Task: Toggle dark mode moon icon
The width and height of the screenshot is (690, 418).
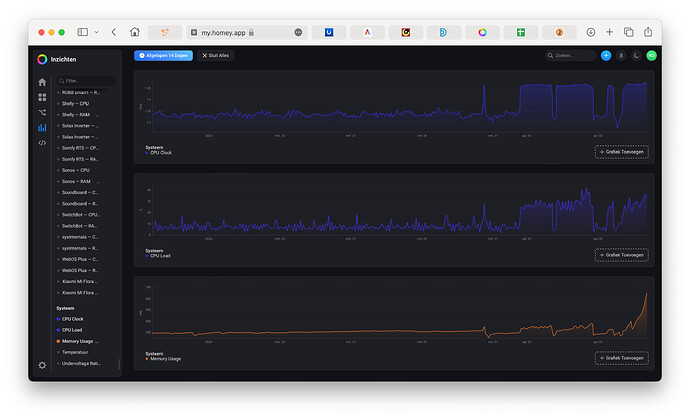Action: point(636,55)
